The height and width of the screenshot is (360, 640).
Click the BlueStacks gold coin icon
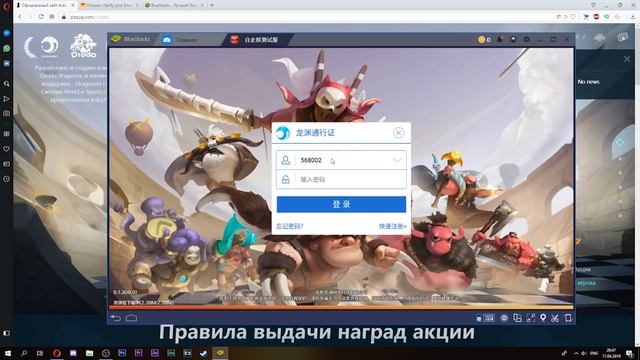[x=482, y=40]
